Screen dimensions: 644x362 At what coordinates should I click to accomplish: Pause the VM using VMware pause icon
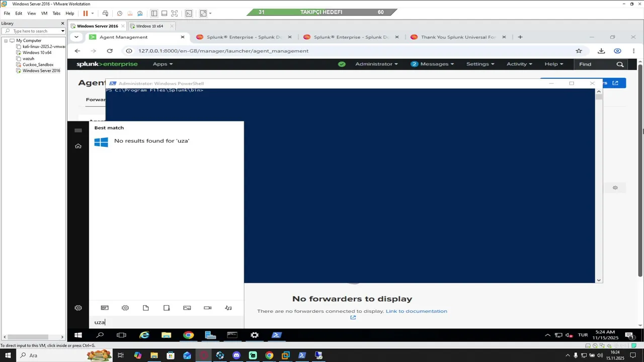tap(85, 14)
